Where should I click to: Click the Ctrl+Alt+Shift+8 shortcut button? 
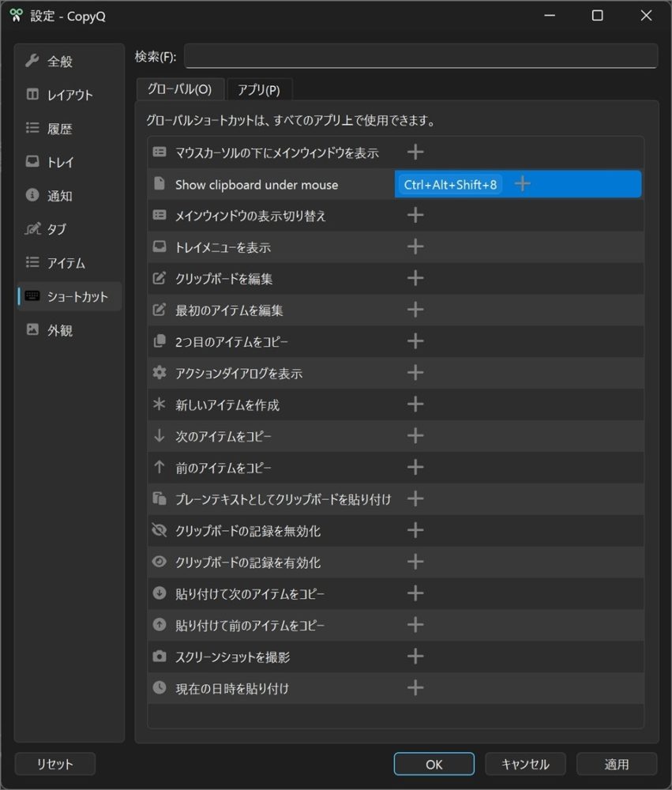(x=450, y=184)
